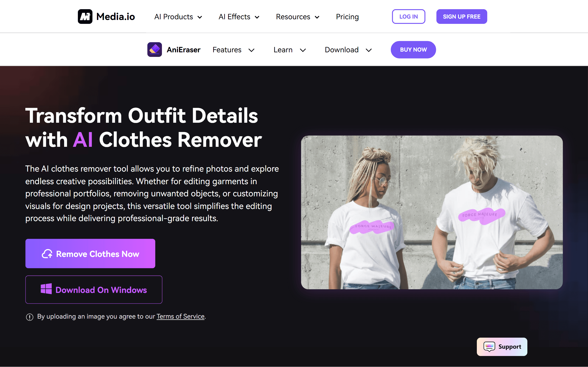This screenshot has width=588, height=367.
Task: Open the Learn menu chevron
Action: click(x=303, y=50)
